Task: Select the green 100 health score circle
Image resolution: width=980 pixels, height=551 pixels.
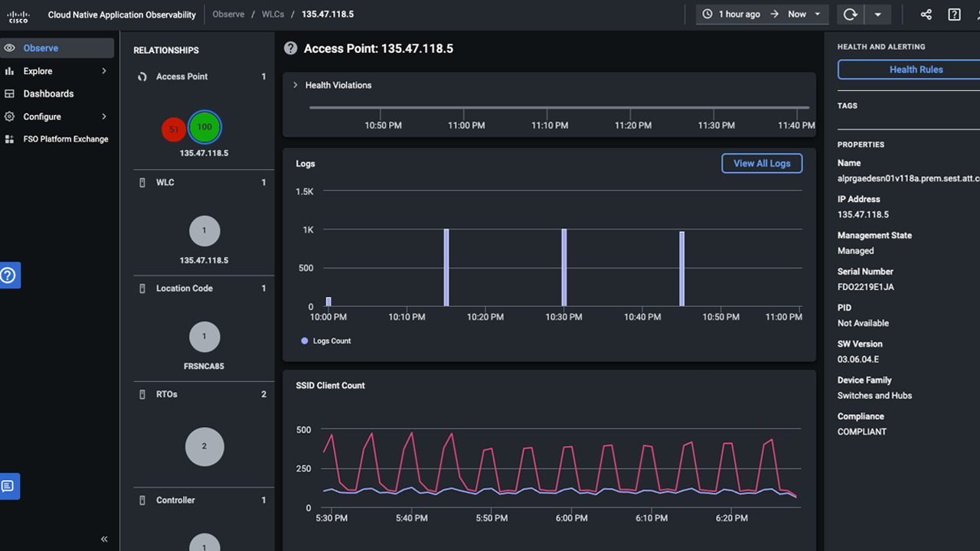Action: [204, 128]
